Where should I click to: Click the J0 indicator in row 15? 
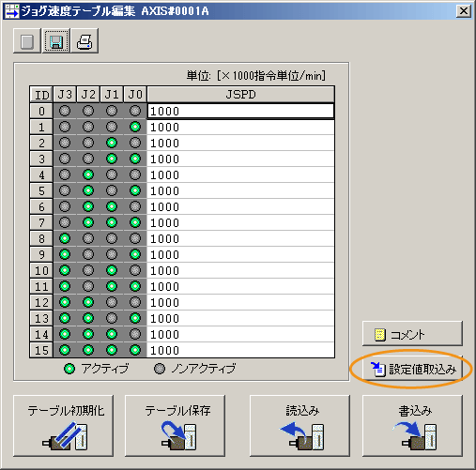point(135,350)
